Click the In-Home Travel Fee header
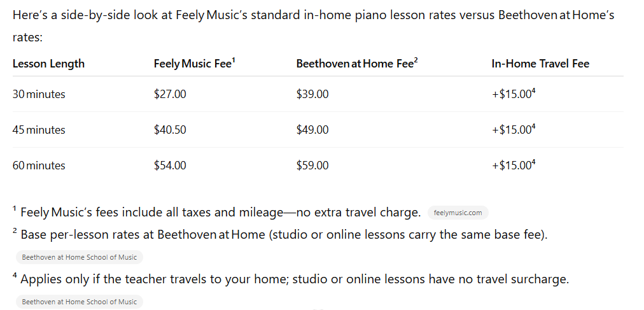 tap(540, 64)
